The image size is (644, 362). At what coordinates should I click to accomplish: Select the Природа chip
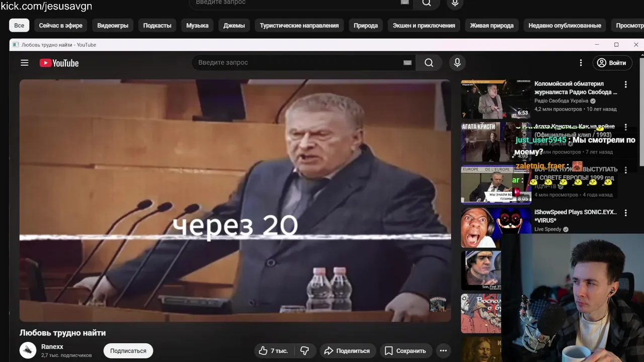pyautogui.click(x=366, y=25)
